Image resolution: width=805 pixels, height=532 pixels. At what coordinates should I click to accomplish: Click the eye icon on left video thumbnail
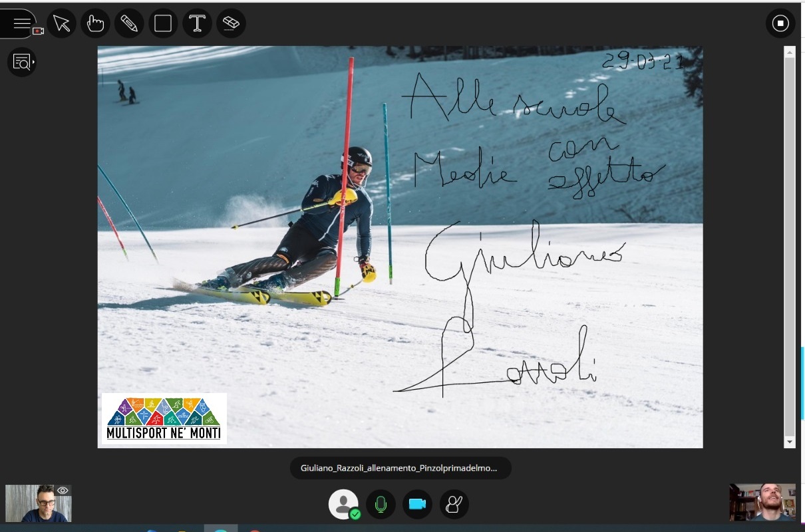[63, 491]
